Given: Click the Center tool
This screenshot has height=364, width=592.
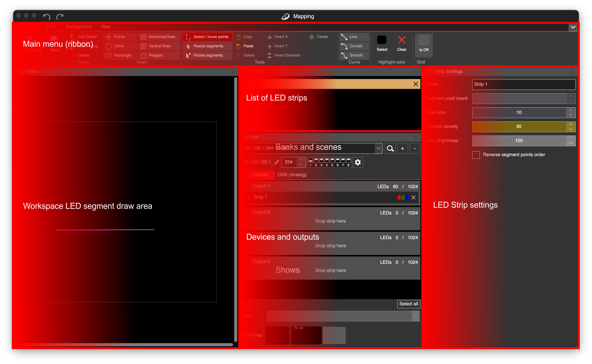Looking at the screenshot, I should click(x=319, y=37).
